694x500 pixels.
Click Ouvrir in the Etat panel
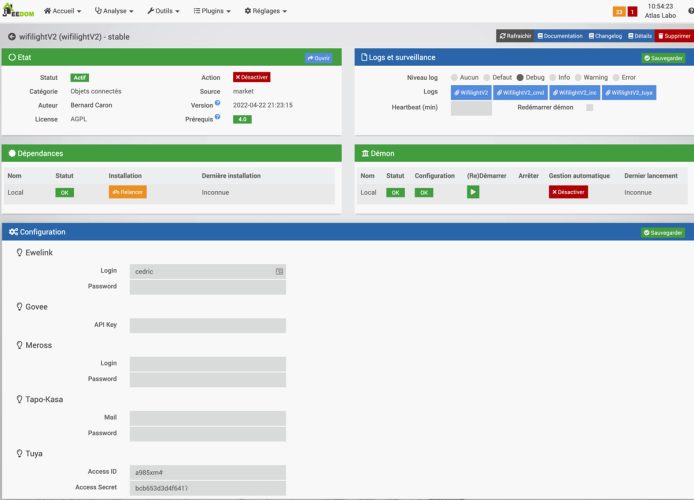point(319,58)
